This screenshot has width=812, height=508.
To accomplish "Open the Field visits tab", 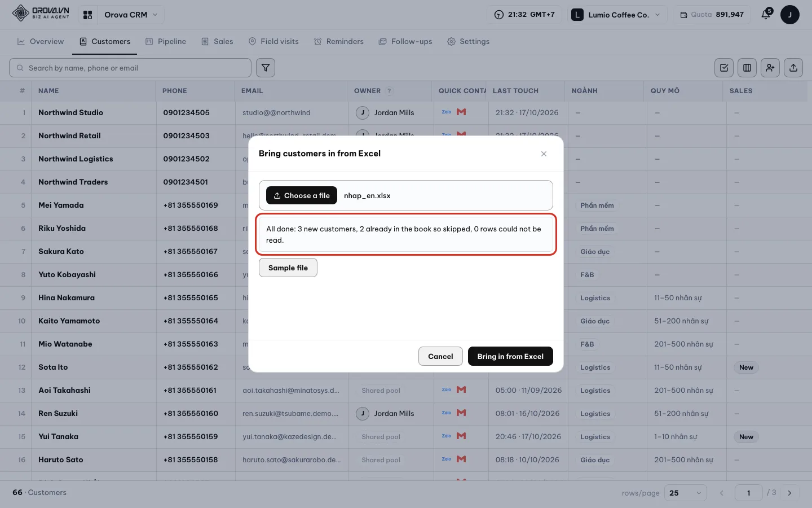I will [x=273, y=41].
